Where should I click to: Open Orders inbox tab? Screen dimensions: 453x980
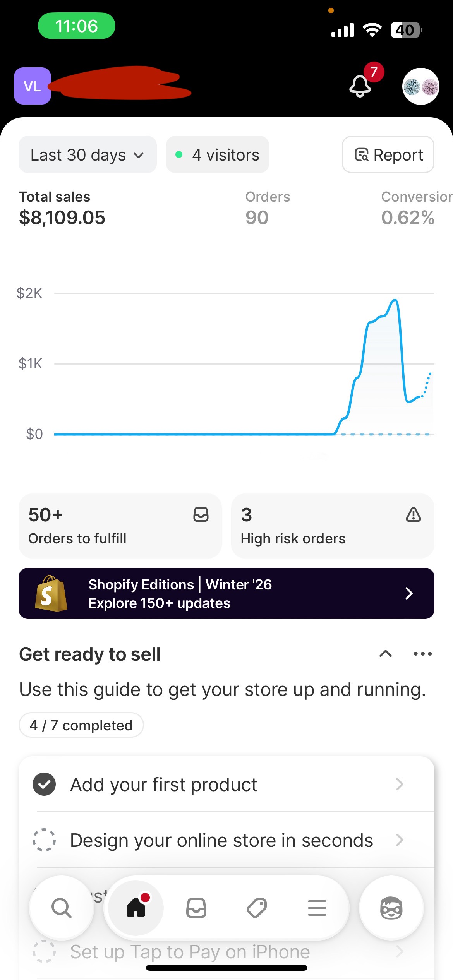196,908
